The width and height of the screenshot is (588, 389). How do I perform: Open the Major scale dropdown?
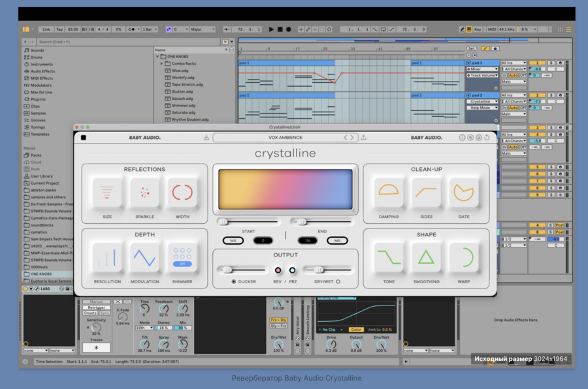(x=203, y=29)
